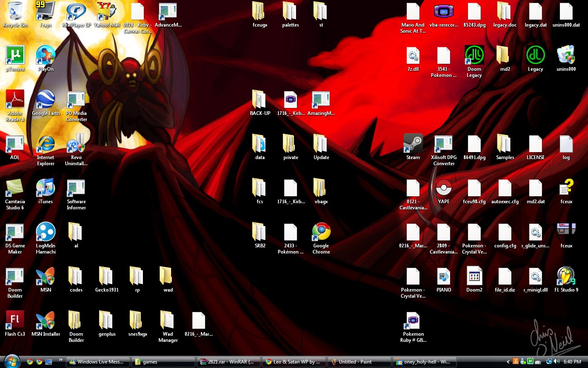The width and height of the screenshot is (588, 368).
Task: Click the Xilisoft DPG Converter shortcut
Action: [444, 150]
